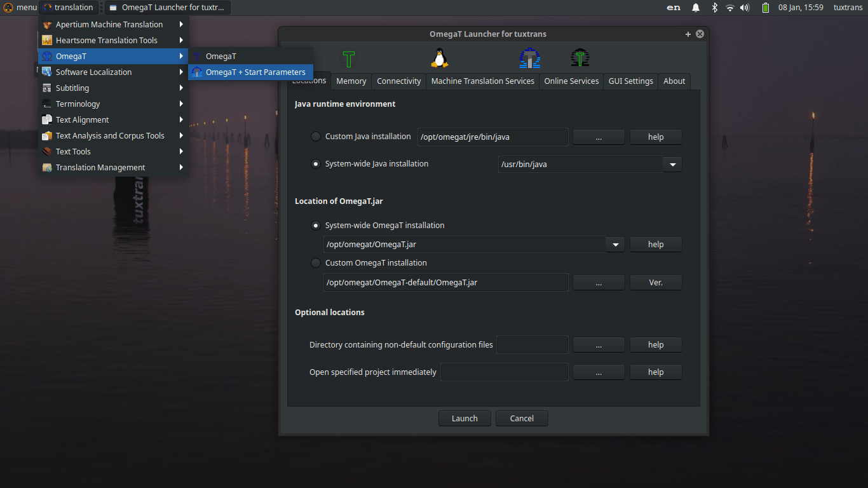Click the Text Alignment menu icon

(47, 120)
